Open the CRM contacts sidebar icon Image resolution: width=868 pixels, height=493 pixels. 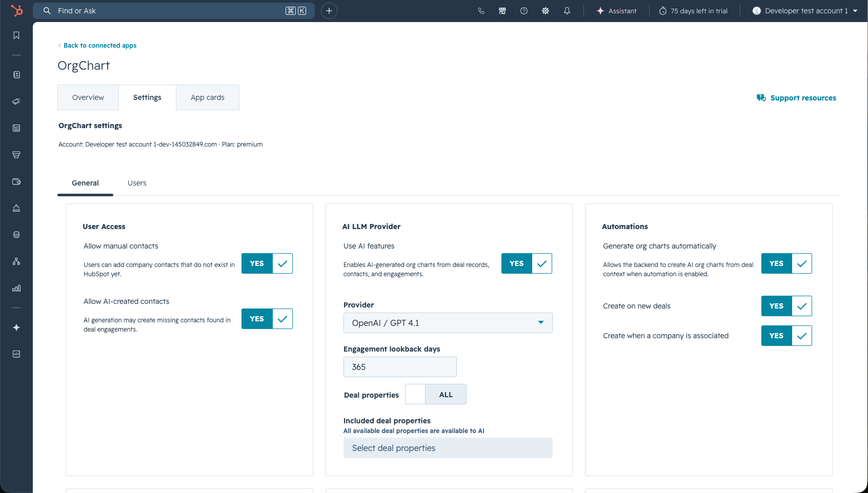pos(16,75)
